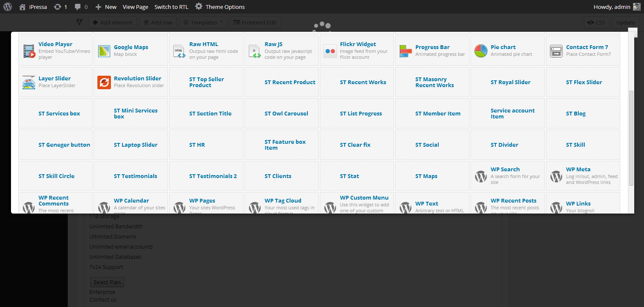The image size is (644, 307).
Task: Click the WP Recent Comments WordPress icon
Action: coord(29,208)
